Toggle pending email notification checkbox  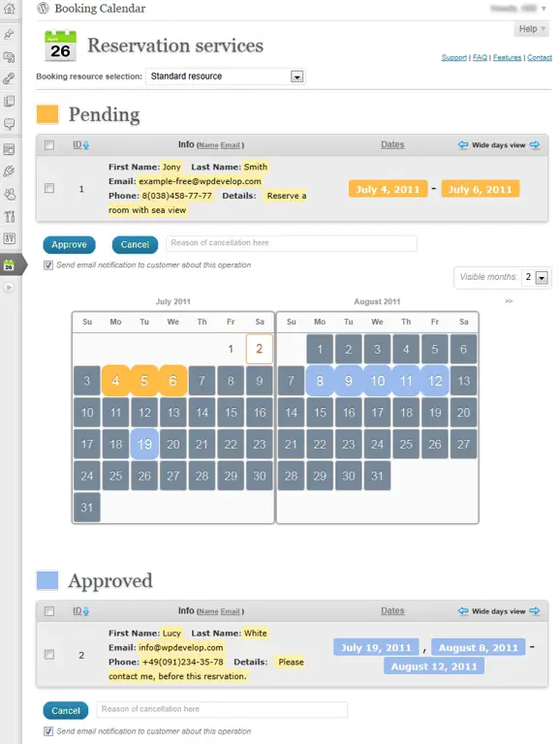(x=48, y=265)
